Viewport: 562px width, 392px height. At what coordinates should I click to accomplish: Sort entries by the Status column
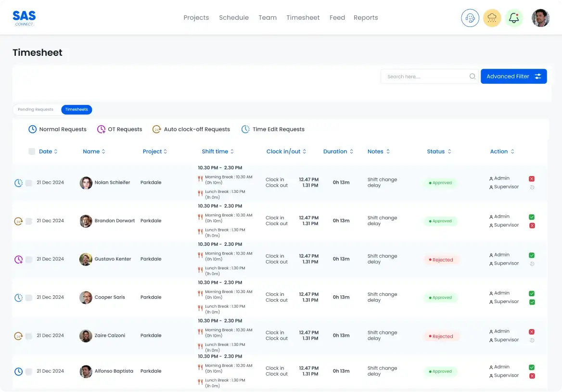[450, 151]
